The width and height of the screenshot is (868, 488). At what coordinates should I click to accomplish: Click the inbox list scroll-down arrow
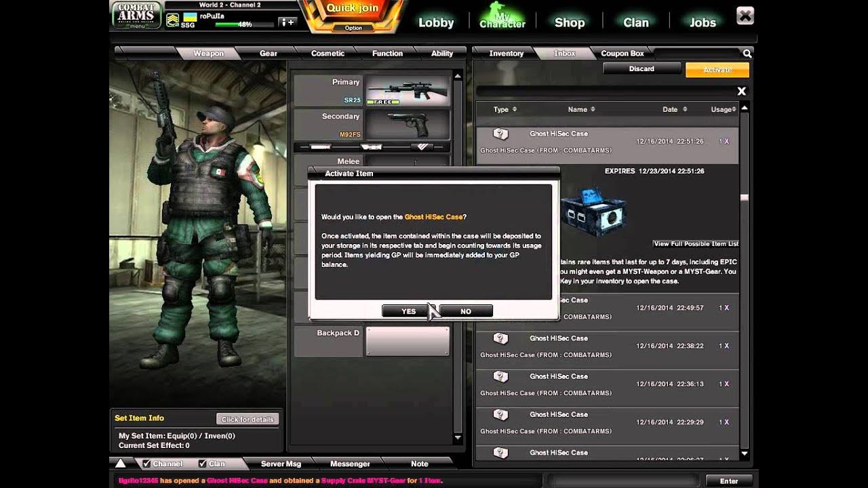pyautogui.click(x=745, y=453)
